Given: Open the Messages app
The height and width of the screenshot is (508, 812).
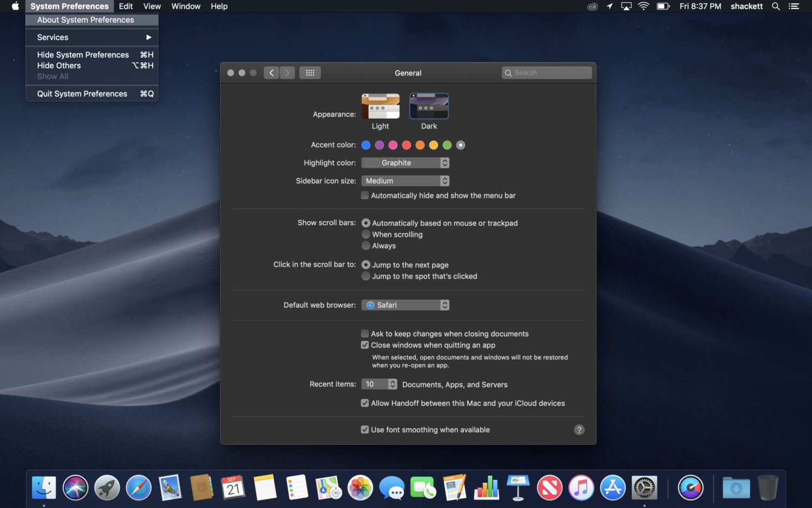Looking at the screenshot, I should tap(391, 487).
